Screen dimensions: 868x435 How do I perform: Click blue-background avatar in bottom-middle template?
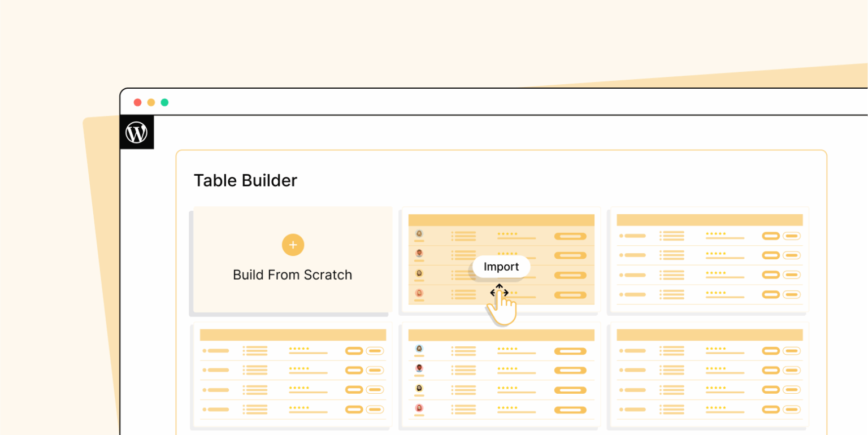point(419,349)
